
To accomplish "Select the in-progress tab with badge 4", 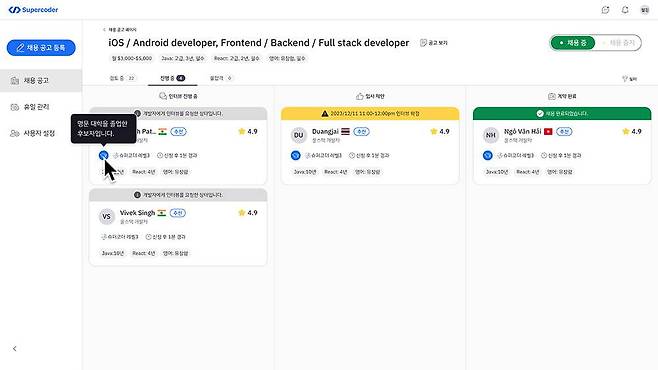I will (x=172, y=78).
